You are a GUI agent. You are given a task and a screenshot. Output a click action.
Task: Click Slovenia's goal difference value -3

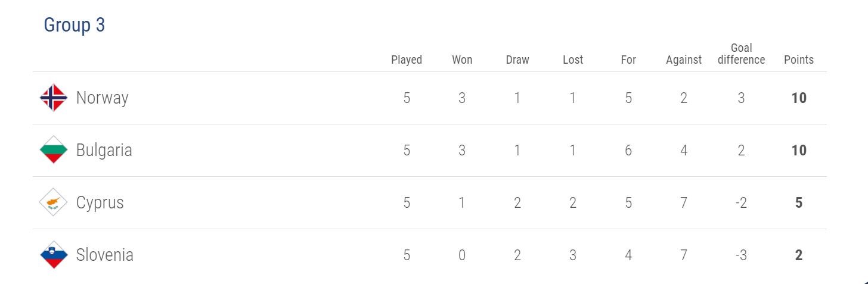tap(741, 255)
